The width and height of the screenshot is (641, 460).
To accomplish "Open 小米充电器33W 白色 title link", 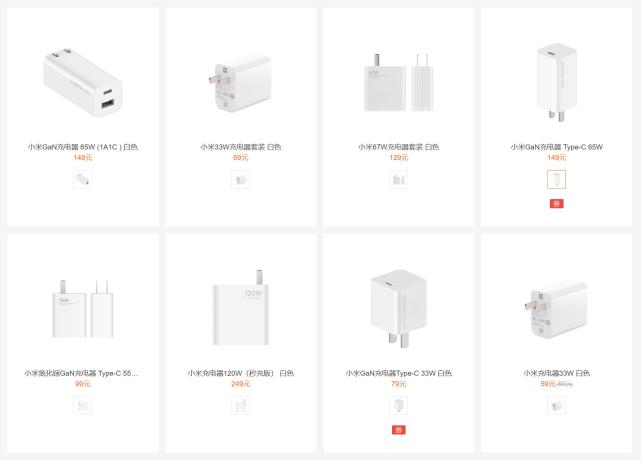I will [556, 373].
